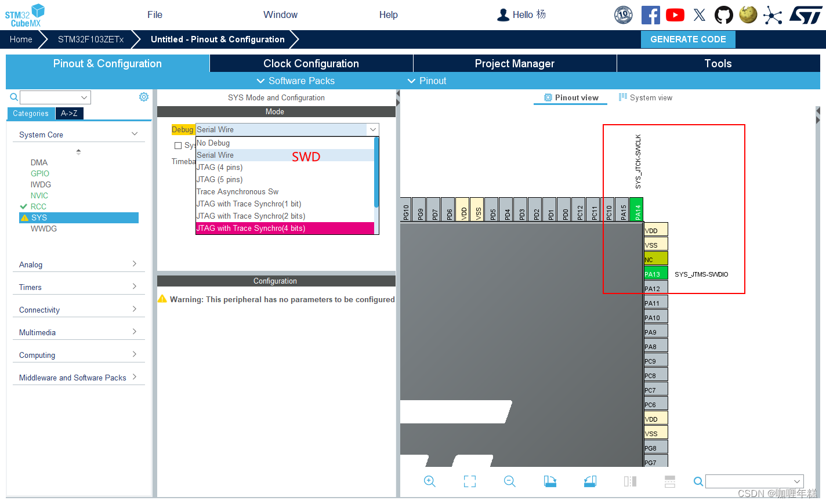Expand the Connectivity category
Screen dimensions: 826x504
(135, 309)
